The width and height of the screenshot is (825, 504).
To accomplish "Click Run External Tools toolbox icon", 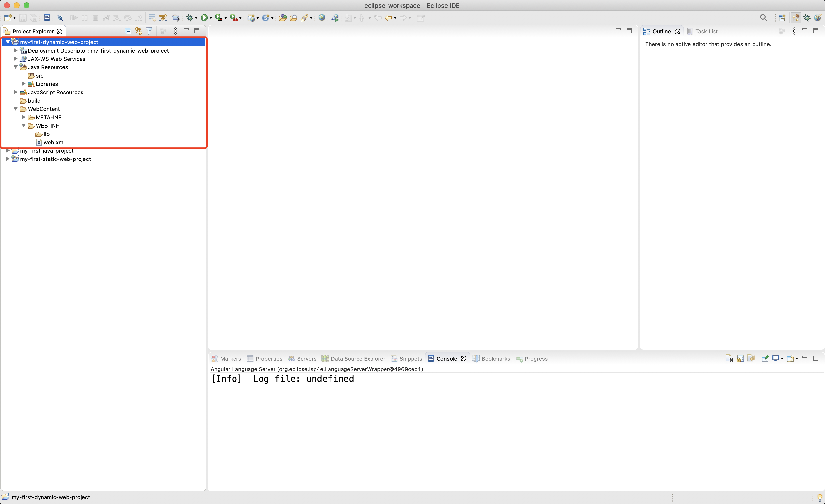I will (234, 18).
